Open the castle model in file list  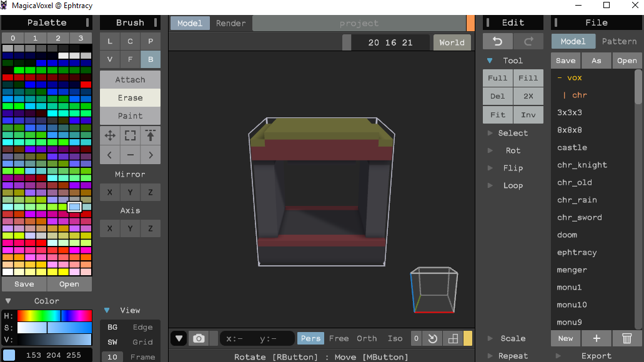pos(572,147)
